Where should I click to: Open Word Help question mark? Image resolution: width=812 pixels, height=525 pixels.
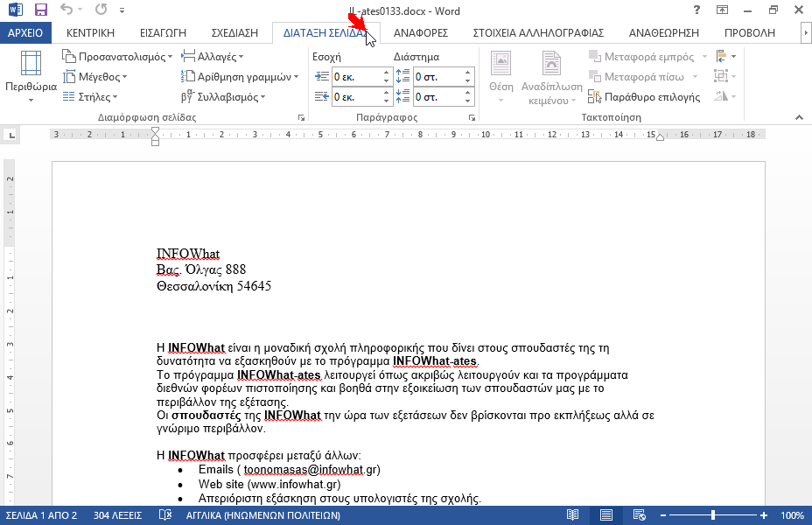tap(696, 10)
